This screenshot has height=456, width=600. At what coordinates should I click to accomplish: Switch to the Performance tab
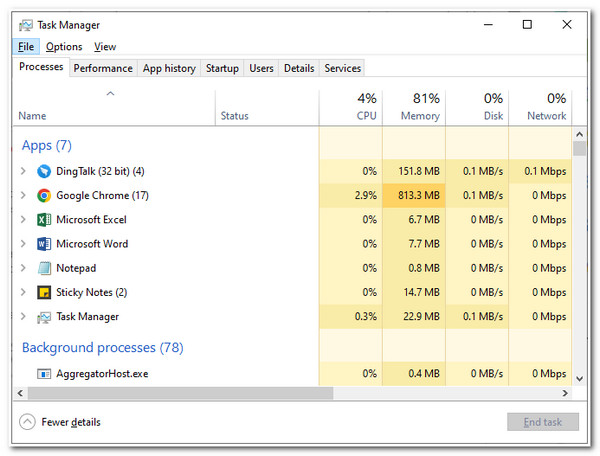103,68
